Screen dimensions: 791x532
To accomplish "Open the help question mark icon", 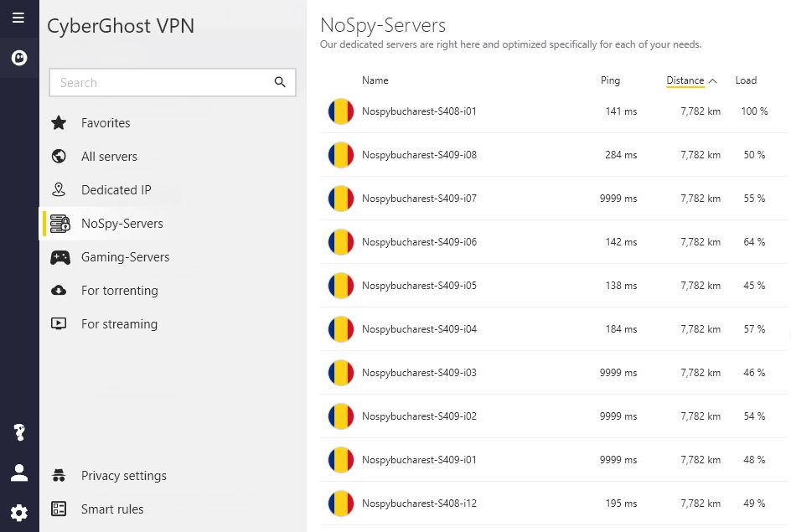I will [19, 432].
